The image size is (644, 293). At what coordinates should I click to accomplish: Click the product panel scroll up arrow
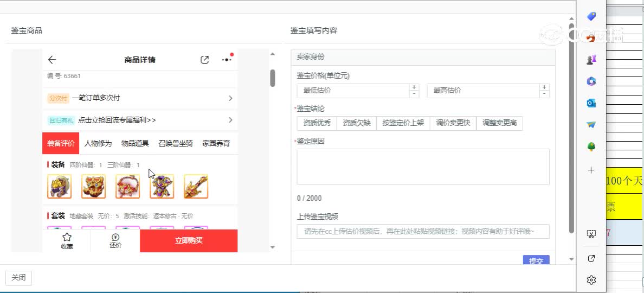(272, 54)
